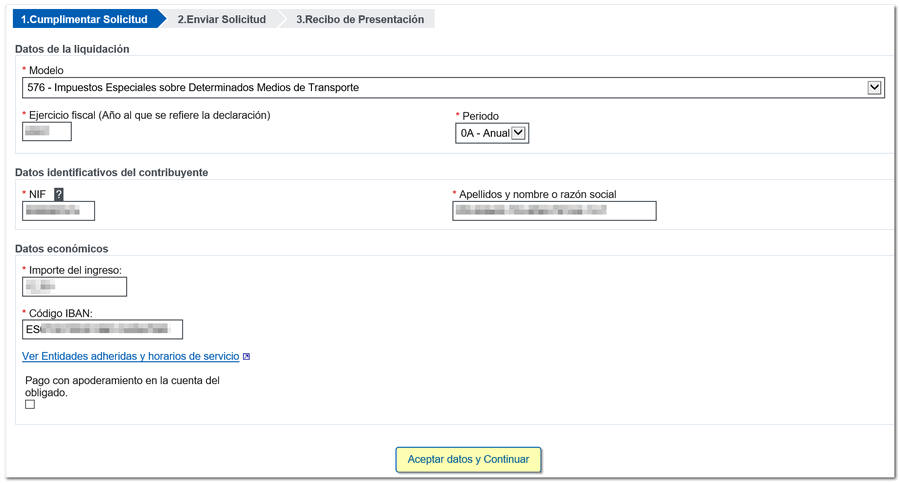900x483 pixels.
Task: Click the Importe del ingreso field
Action: [74, 288]
